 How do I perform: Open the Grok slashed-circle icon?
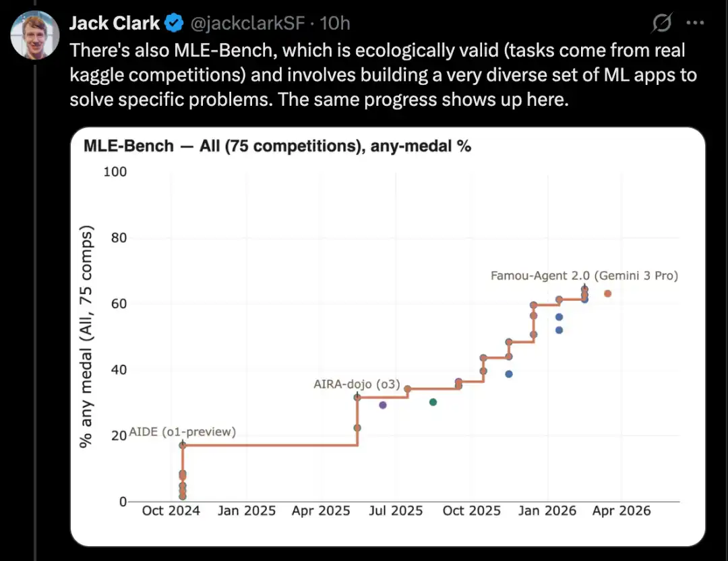[x=661, y=23]
